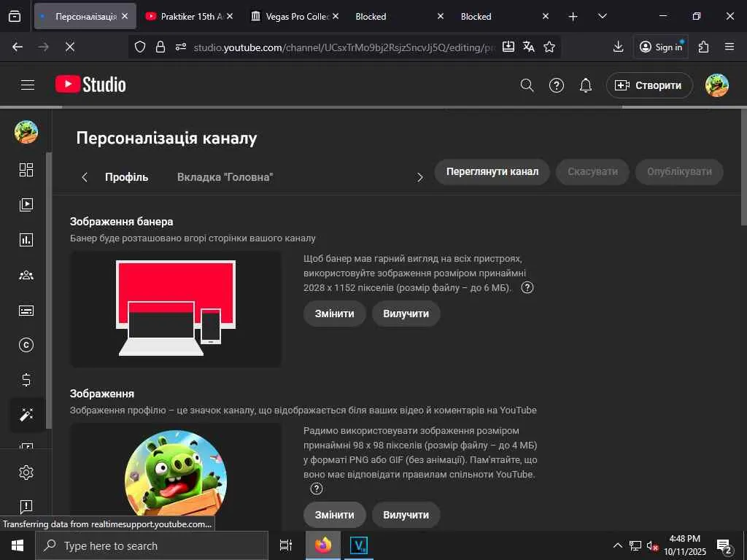Select the Персоналізація browser tab
Screen dimensions: 747x560
(85, 16)
